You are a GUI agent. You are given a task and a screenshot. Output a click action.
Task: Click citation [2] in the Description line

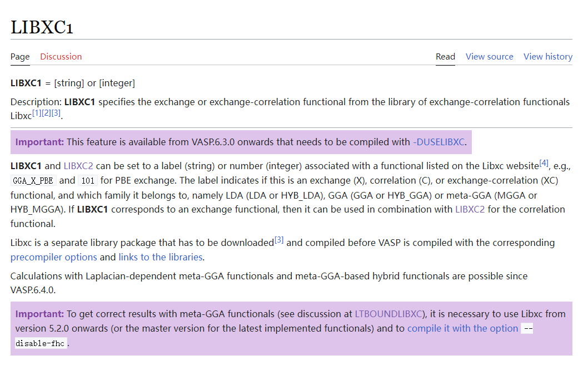46,113
